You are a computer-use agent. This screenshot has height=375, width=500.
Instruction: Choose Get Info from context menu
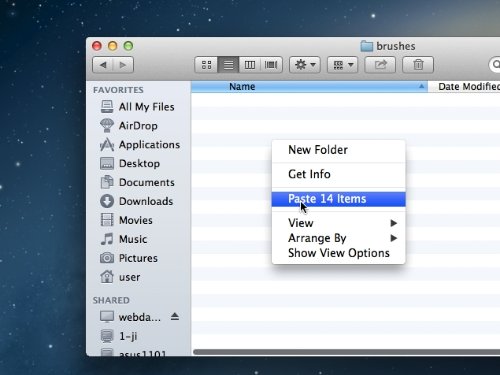pyautogui.click(x=339, y=174)
